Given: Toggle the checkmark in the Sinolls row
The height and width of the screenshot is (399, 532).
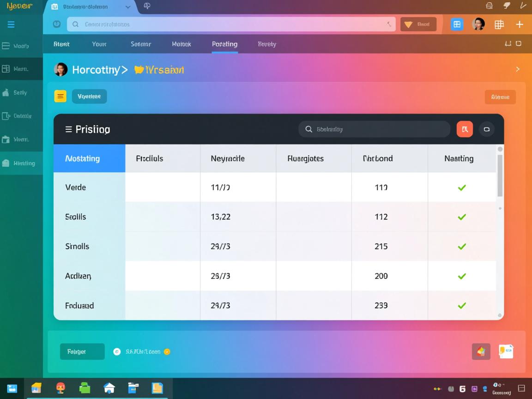Looking at the screenshot, I should pos(461,247).
